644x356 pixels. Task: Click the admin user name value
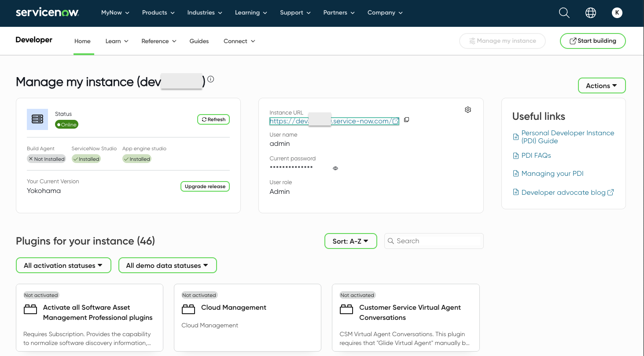[280, 144]
